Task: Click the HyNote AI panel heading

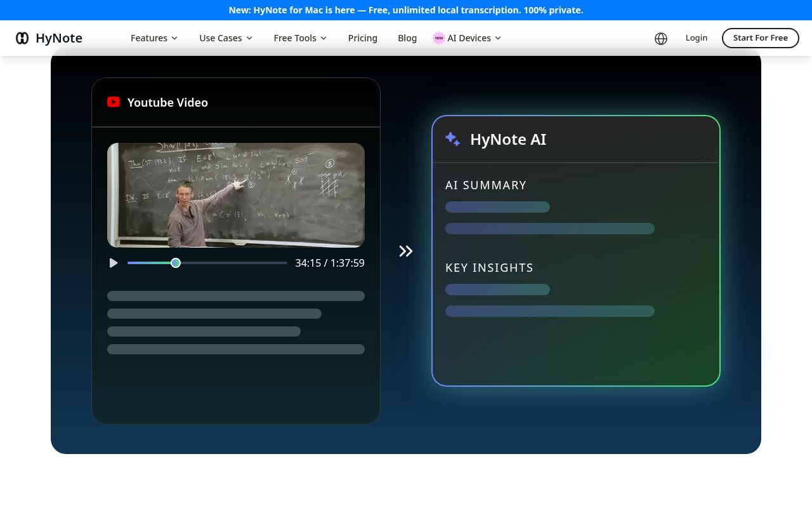Action: tap(508, 139)
